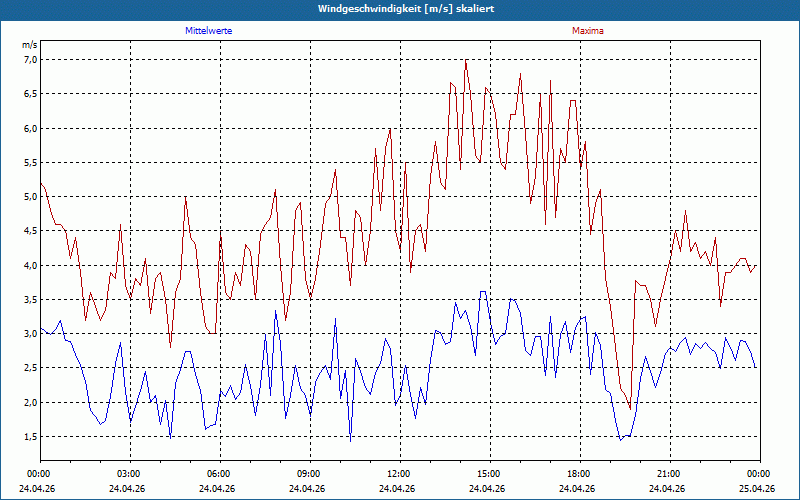Click the '18:00' time axis label

click(x=580, y=474)
